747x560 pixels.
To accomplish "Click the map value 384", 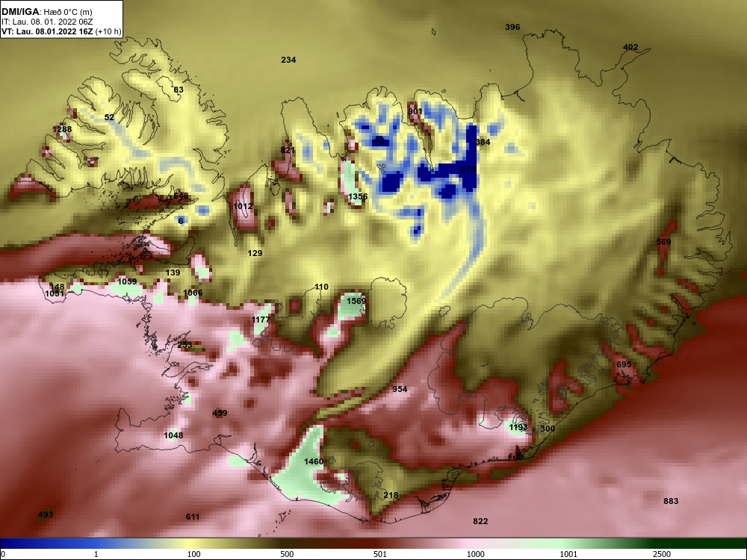I will [483, 141].
